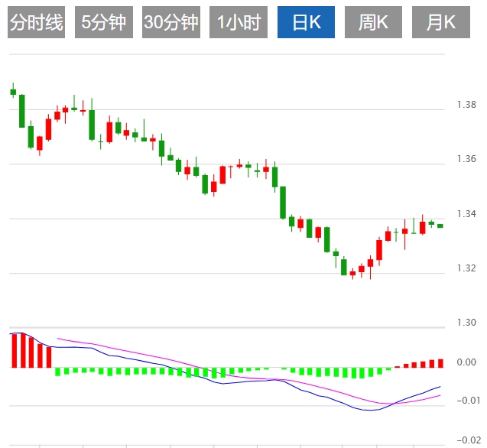This screenshot has width=487, height=448.
Task: Click the 1.38 price axis label
Action: click(467, 105)
